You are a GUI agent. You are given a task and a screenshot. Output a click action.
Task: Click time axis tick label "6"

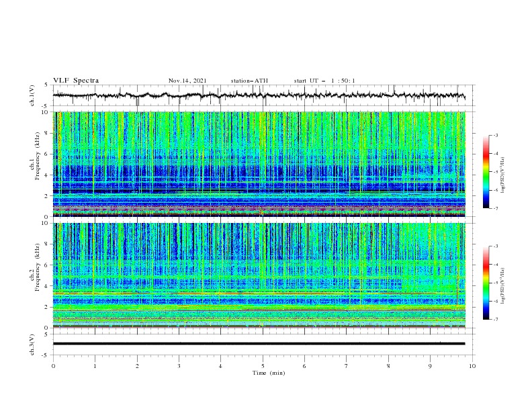(x=304, y=366)
